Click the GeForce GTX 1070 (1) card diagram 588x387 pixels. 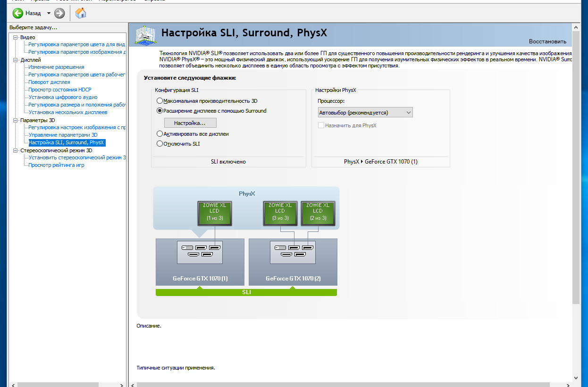pos(200,262)
